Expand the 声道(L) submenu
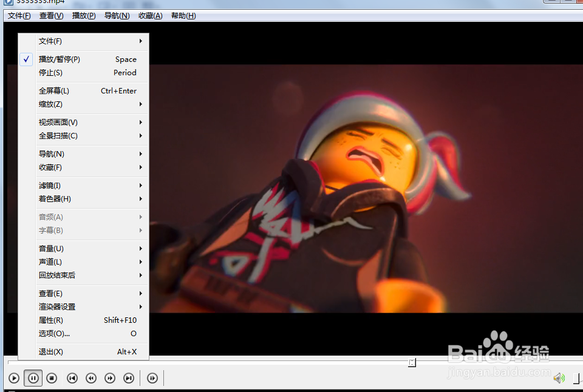This screenshot has width=583, height=392. 84,262
